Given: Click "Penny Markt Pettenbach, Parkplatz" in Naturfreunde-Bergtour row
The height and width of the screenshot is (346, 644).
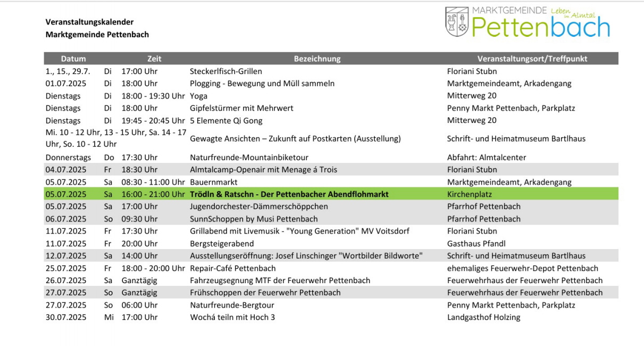Looking at the screenshot, I should (511, 305).
